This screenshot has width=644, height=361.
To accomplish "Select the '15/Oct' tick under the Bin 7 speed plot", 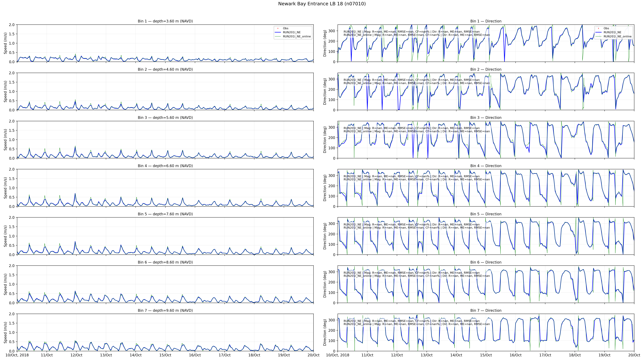I will (x=165, y=355).
